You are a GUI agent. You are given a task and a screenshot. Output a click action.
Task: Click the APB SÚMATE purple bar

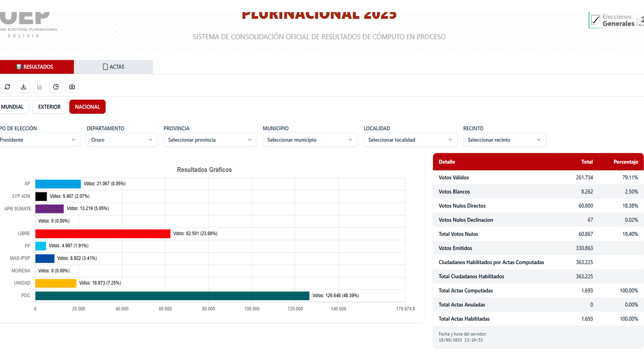(x=50, y=209)
